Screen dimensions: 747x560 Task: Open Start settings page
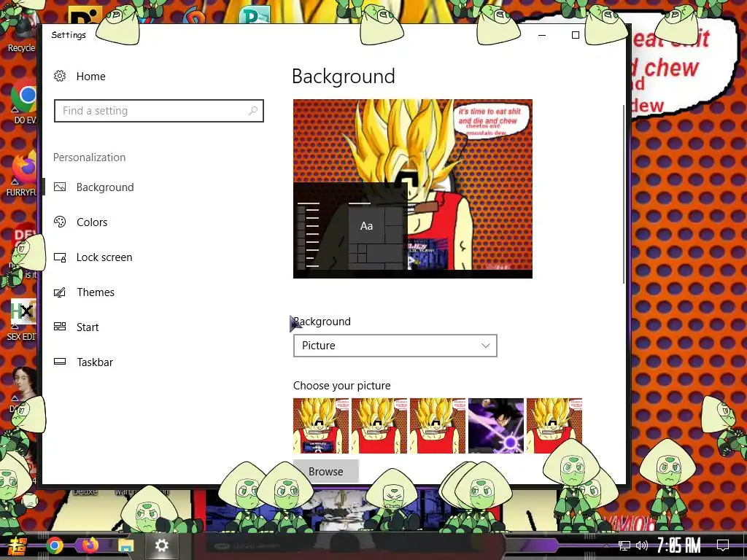tap(88, 327)
